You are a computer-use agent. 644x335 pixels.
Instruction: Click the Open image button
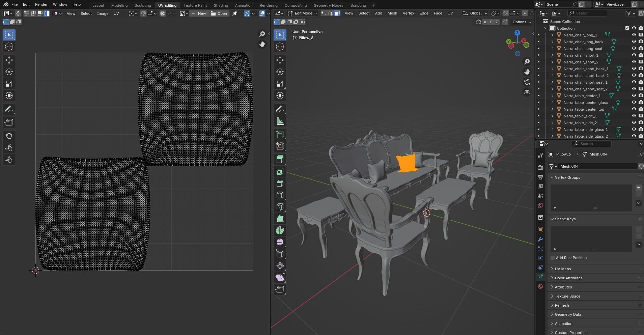(x=219, y=13)
